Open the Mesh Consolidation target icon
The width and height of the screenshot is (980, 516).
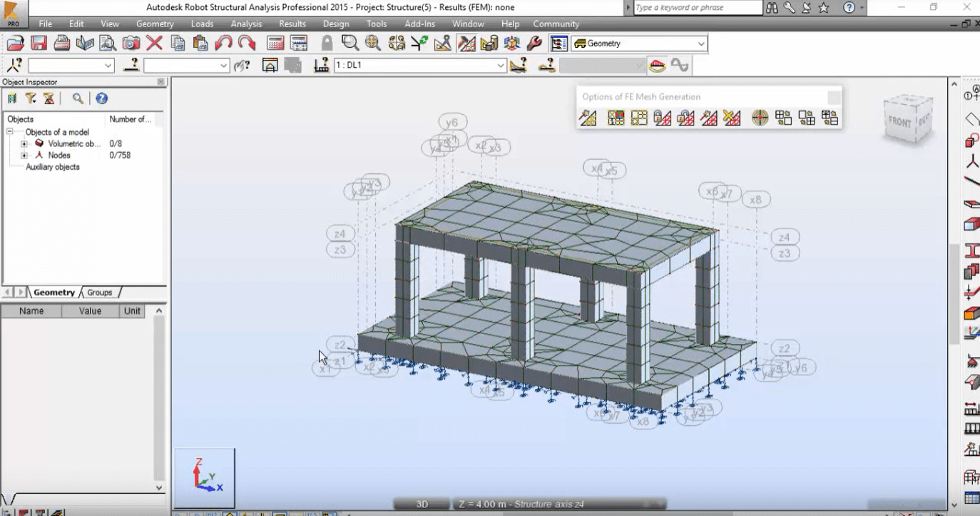click(x=758, y=118)
